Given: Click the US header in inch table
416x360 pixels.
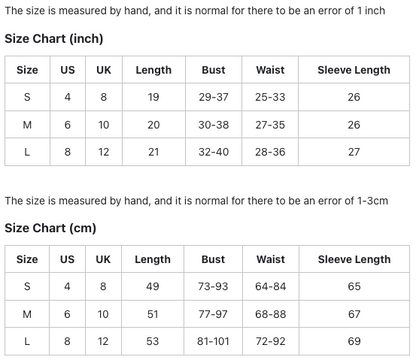Looking at the screenshot, I should tap(68, 70).
